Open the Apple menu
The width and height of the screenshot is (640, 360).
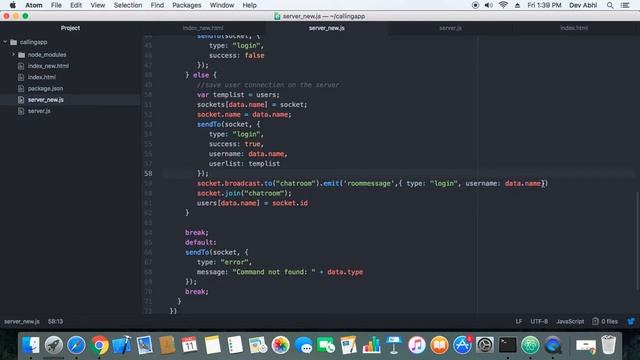point(12,5)
